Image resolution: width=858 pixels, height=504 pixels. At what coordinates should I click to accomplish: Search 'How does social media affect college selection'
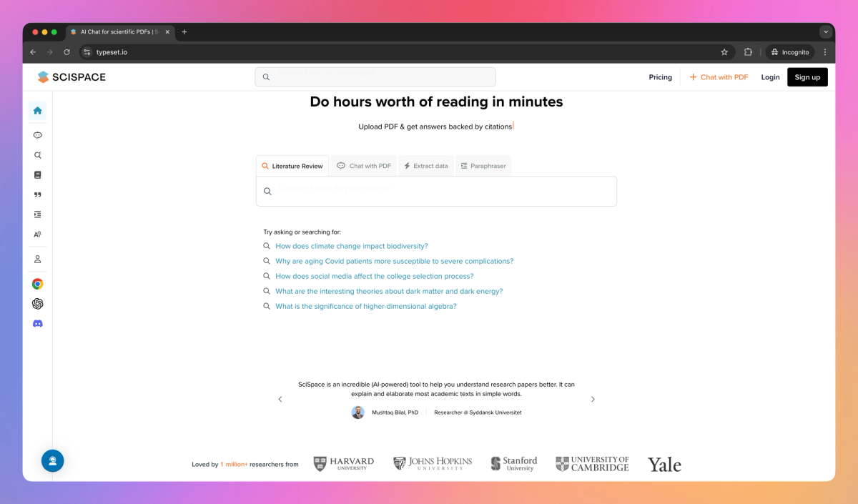click(x=374, y=276)
